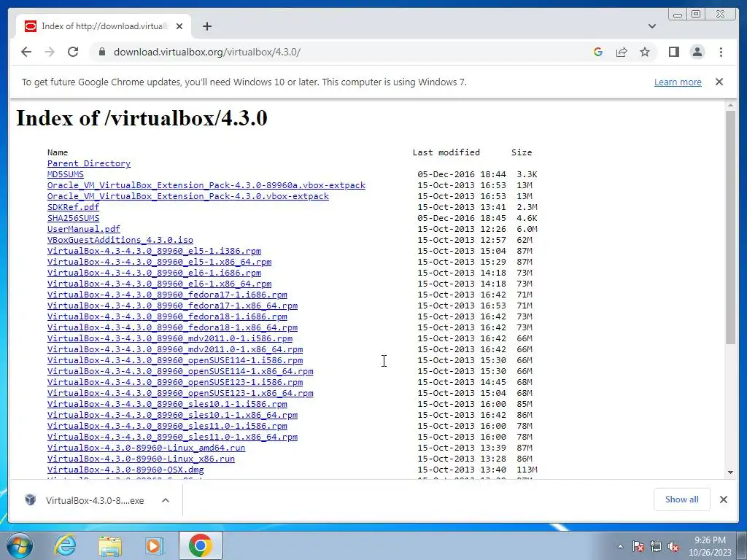This screenshot has height=560, width=747.
Task: Open the tab search dropdown
Action: click(652, 26)
